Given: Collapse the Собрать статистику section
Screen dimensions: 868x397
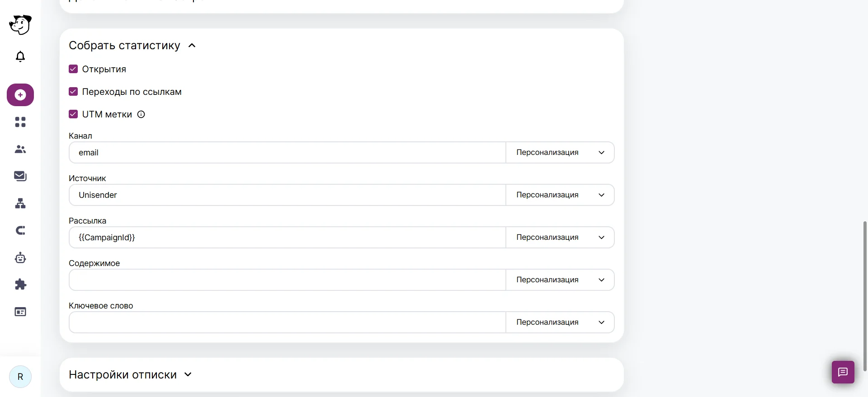Looking at the screenshot, I should (192, 46).
